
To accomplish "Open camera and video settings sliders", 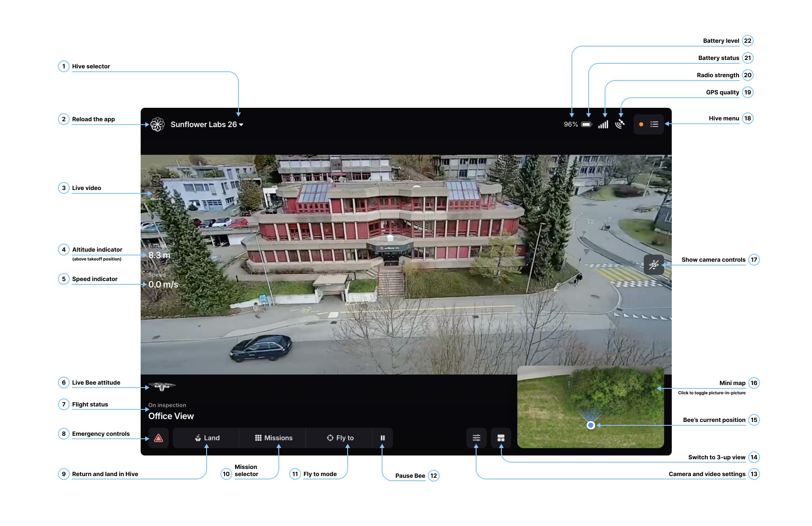I will click(476, 438).
